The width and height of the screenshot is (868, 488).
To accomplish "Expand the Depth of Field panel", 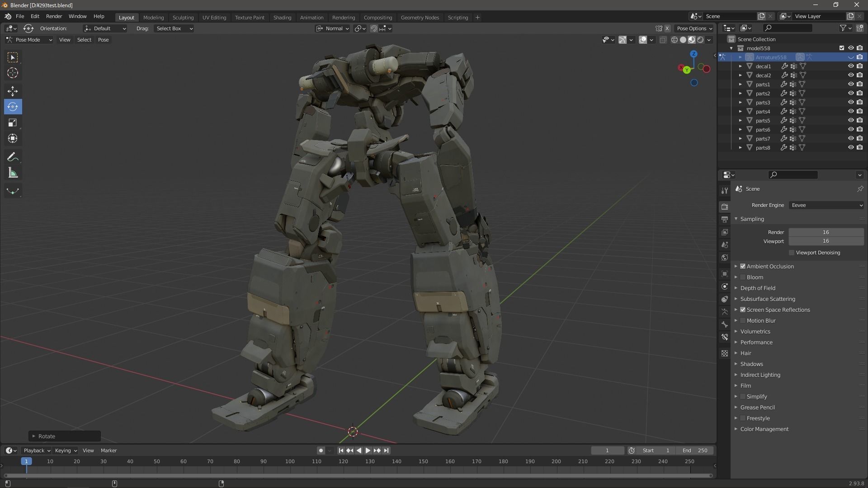I will (x=758, y=288).
